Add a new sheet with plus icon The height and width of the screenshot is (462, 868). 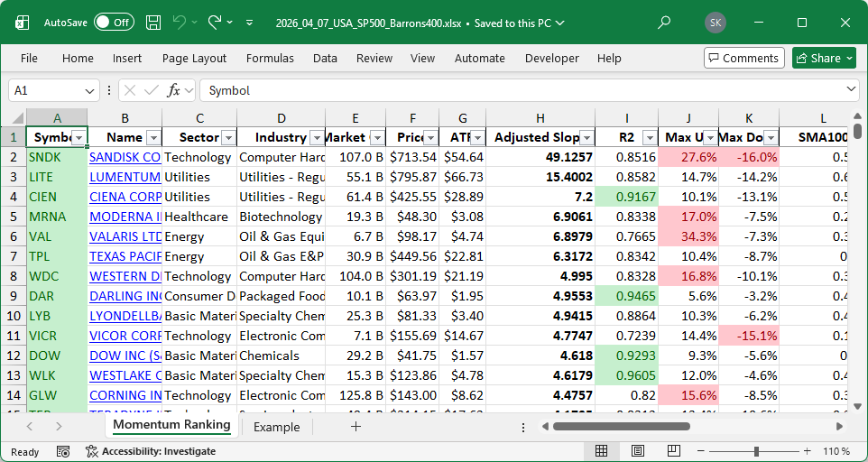[356, 427]
